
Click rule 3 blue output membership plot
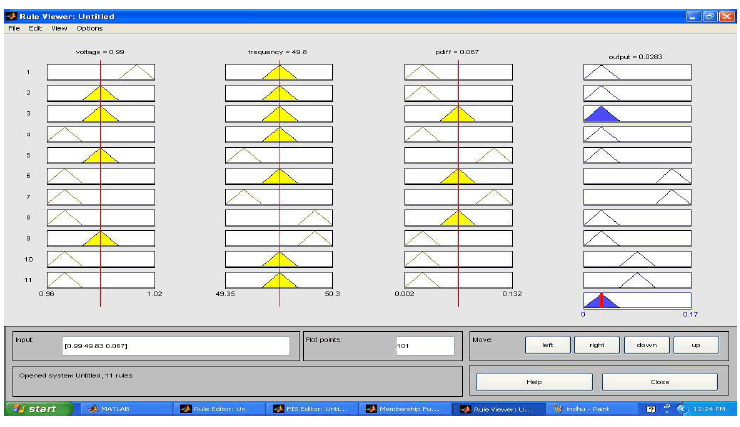[637, 114]
